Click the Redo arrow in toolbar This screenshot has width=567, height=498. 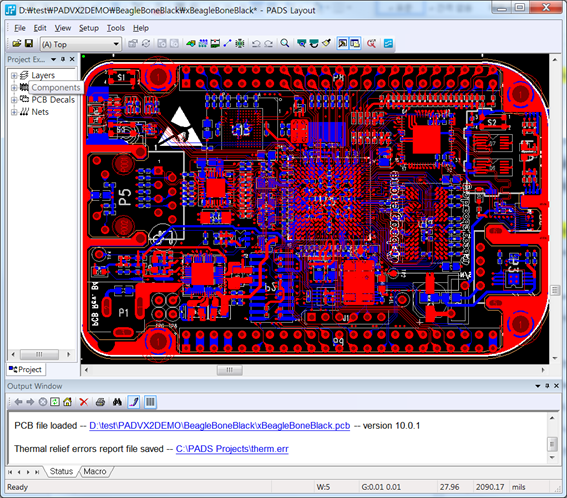click(x=268, y=44)
